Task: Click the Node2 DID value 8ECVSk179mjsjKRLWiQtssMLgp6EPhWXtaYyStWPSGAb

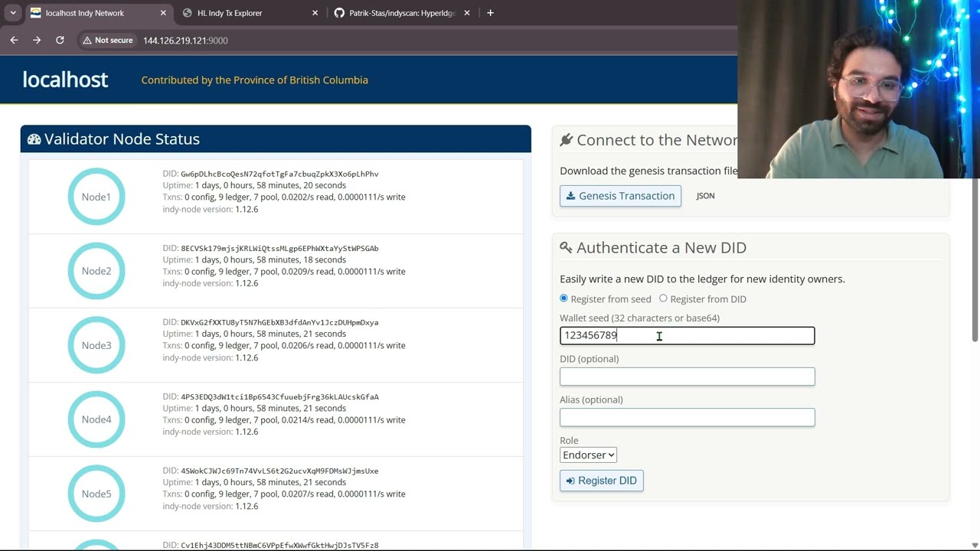Action: coord(279,248)
